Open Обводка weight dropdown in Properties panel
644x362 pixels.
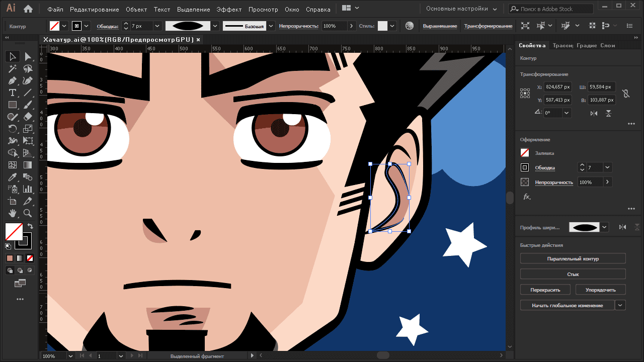(x=607, y=167)
